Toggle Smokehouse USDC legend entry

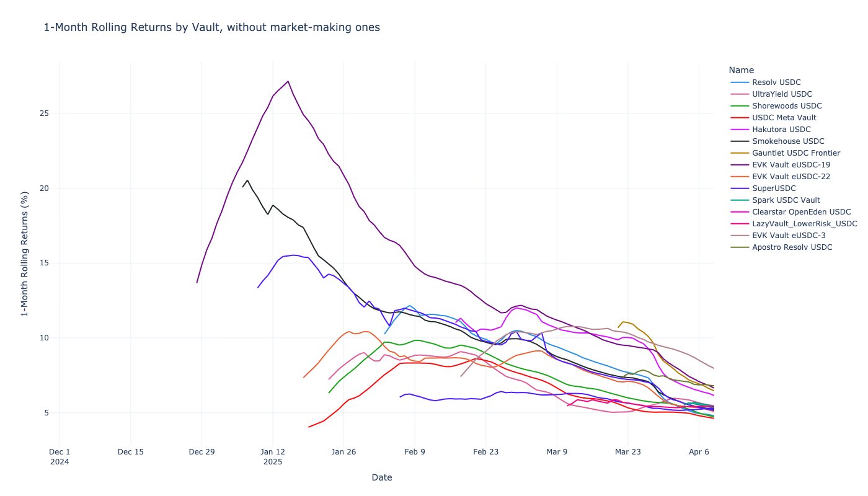coord(787,141)
